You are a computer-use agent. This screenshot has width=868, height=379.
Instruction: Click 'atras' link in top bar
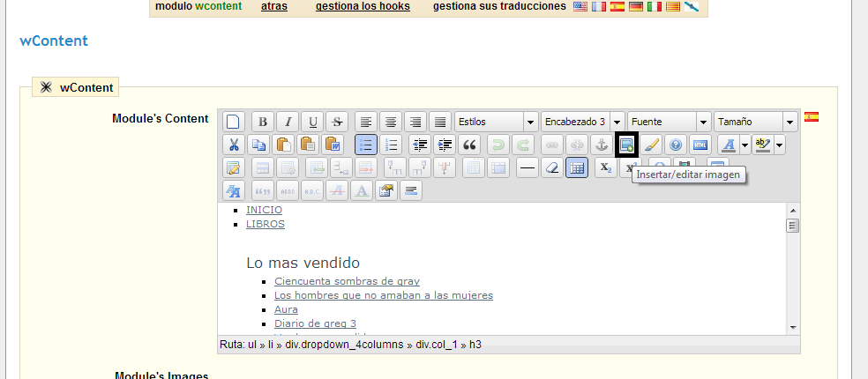(274, 7)
